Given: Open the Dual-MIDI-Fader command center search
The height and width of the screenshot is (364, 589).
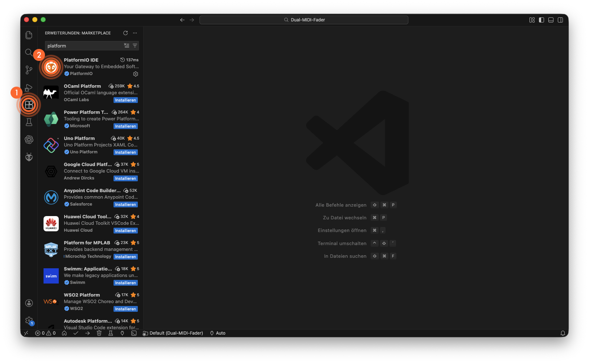Looking at the screenshot, I should tap(304, 20).
